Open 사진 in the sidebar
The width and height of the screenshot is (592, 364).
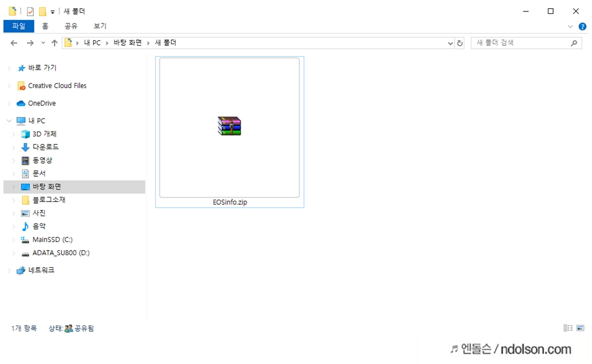click(38, 213)
